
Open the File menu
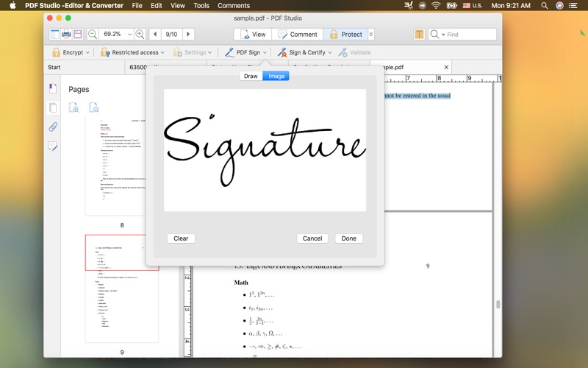[x=137, y=5]
